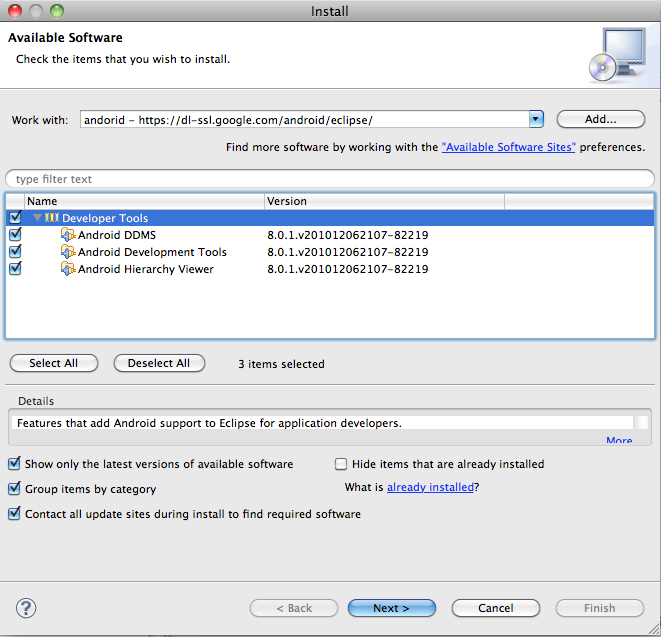
Task: Click the Add... button
Action: (x=601, y=119)
